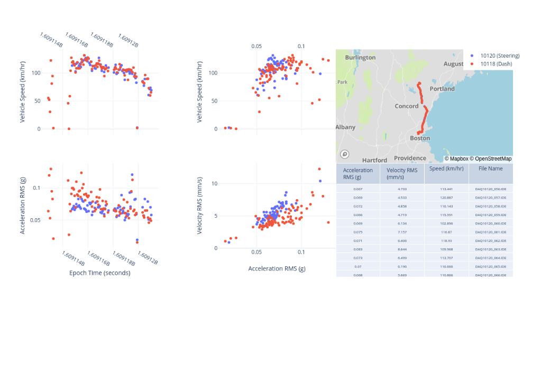Click the blue marker for 10120 (Steering)
This screenshot has width=541, height=392.
pos(472,55)
